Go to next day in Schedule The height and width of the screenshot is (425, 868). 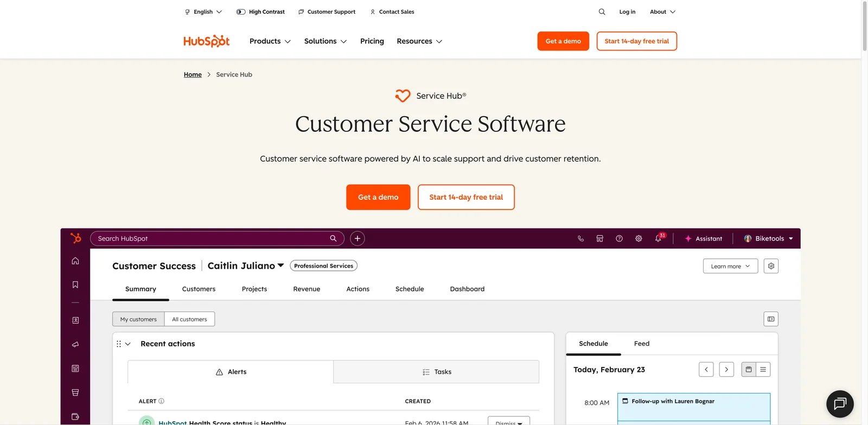[x=726, y=370]
